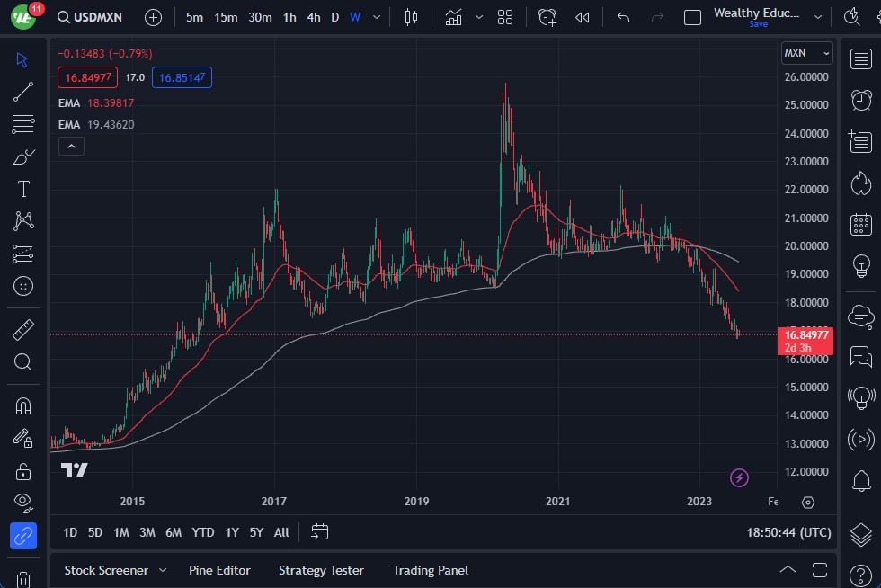Select the Text annotation tool

click(x=23, y=189)
